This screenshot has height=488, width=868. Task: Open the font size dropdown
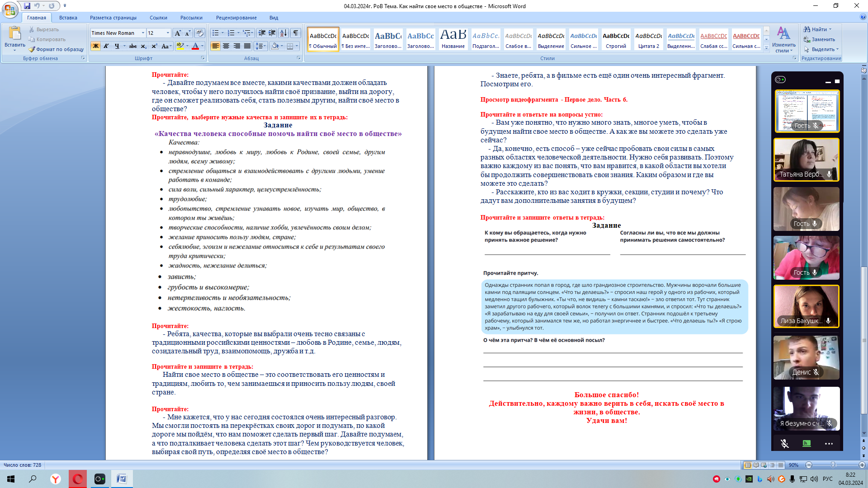[x=168, y=33]
